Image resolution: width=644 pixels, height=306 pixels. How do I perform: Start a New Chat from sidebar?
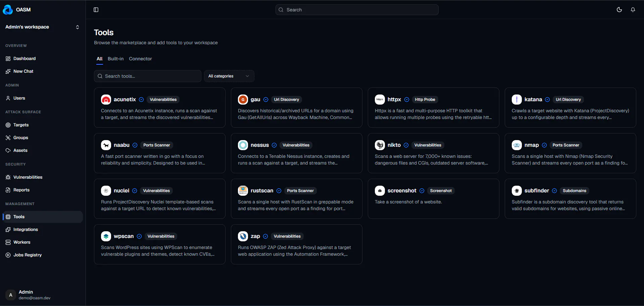pyautogui.click(x=43, y=71)
